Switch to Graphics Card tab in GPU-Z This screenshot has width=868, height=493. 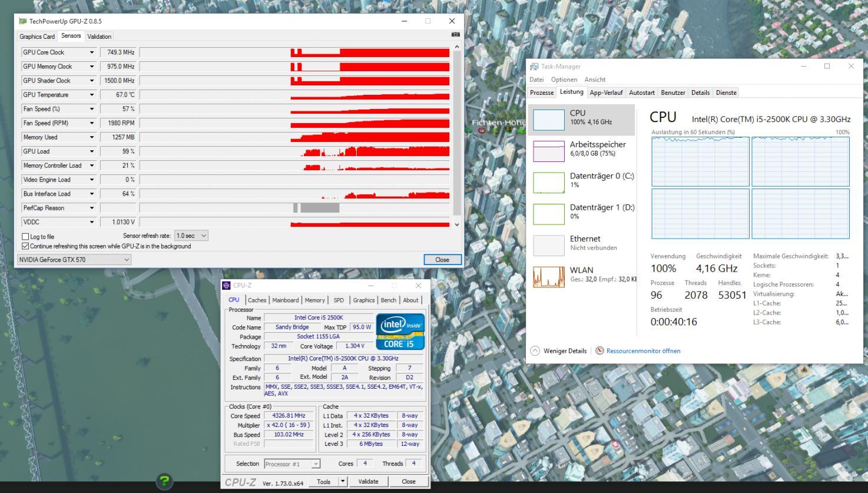(x=37, y=37)
